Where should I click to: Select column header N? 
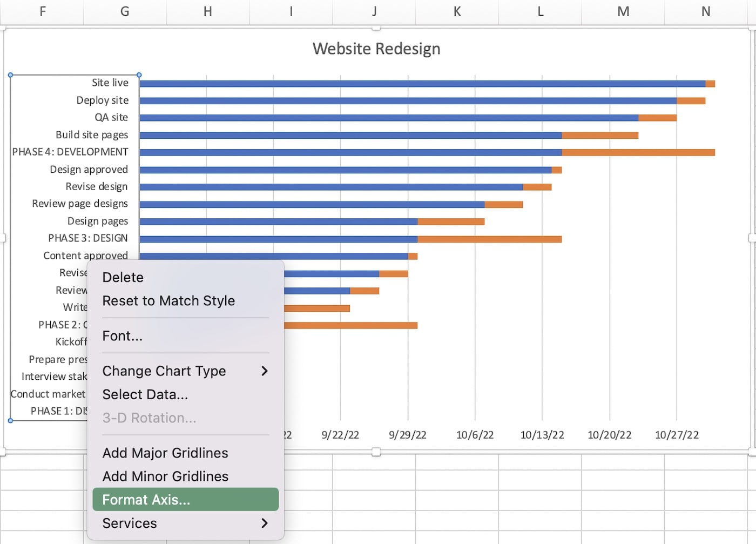click(705, 11)
